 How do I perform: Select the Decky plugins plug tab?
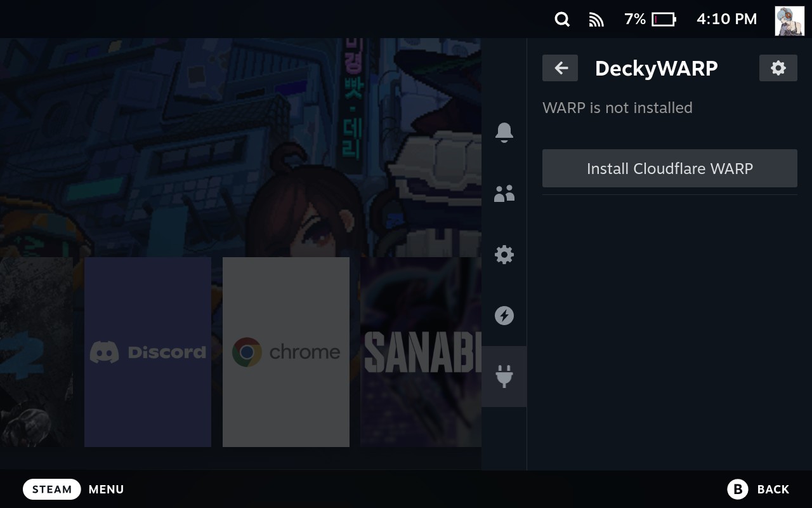504,377
